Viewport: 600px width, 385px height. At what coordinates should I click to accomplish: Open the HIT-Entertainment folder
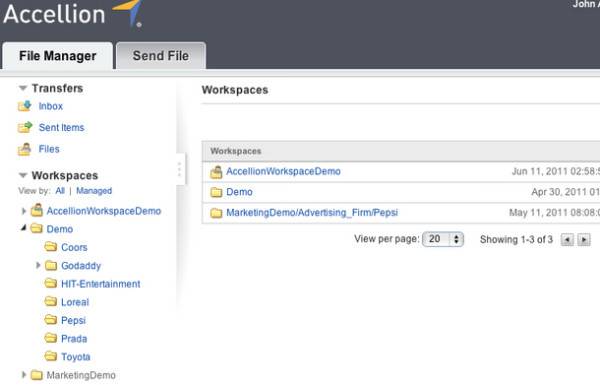pos(101,284)
